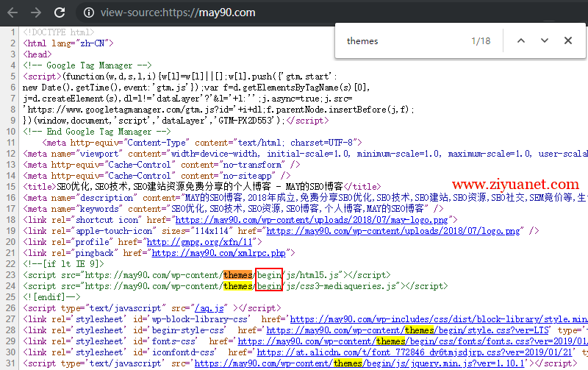Click 'js/css3-mediaqueries.js' on line 24
Screen dimensions: 588x370
341,286
